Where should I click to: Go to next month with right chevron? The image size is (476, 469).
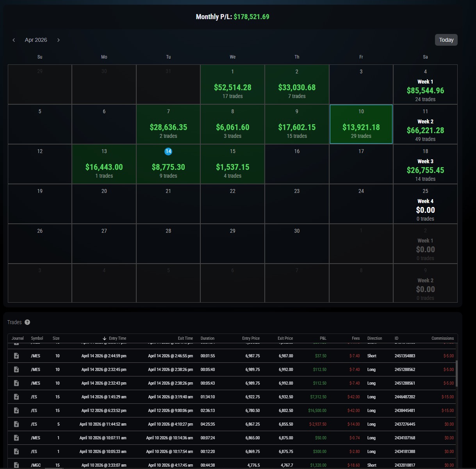coord(59,40)
